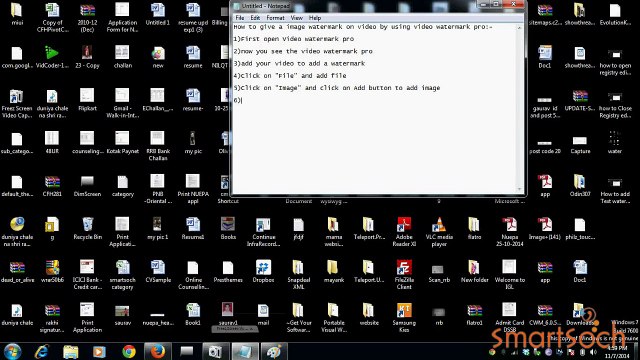640x360 pixels.
Task: Select the Continue InfraRecord desktop icon
Action: [263, 232]
